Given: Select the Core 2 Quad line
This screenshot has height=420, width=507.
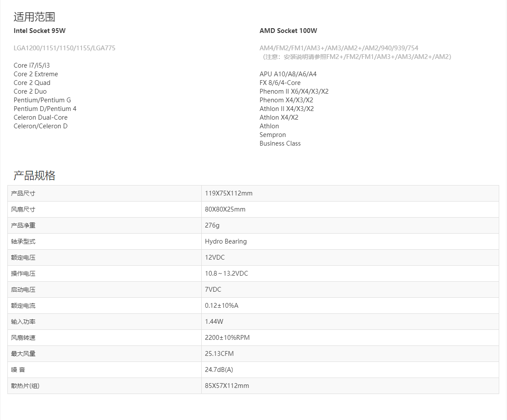Looking at the screenshot, I should (x=32, y=83).
